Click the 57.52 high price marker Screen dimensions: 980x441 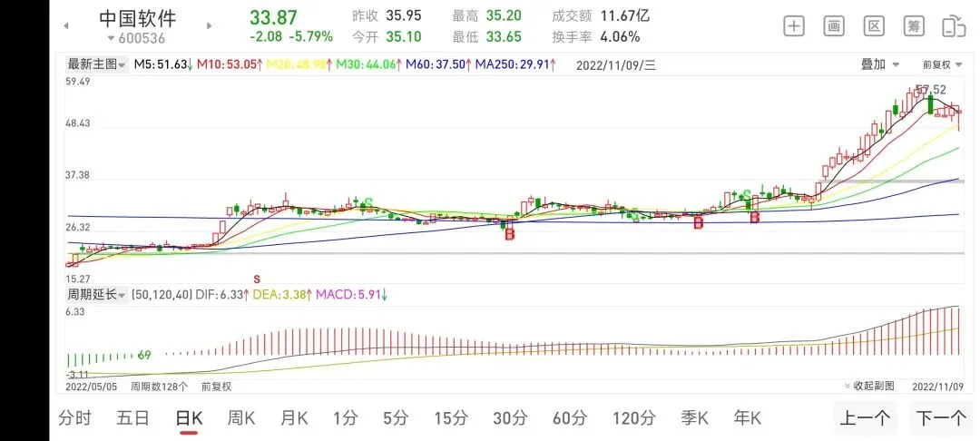coord(931,89)
